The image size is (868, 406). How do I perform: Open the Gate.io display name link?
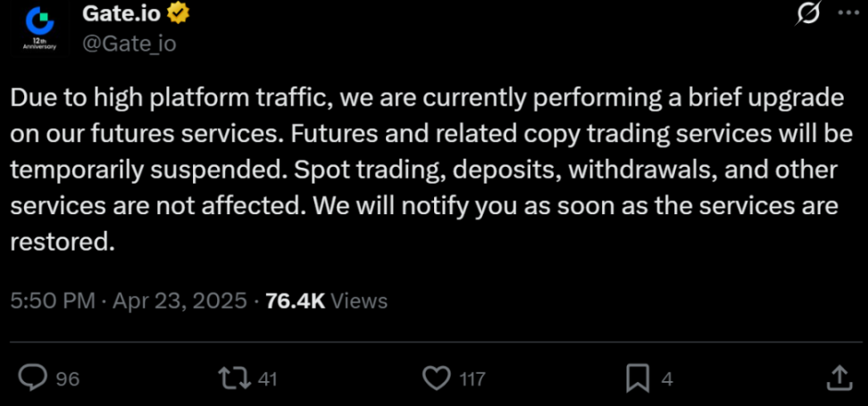click(x=121, y=14)
